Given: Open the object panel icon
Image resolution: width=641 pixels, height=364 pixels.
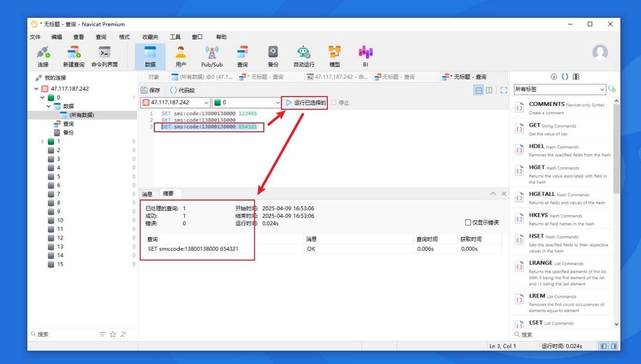Looking at the screenshot, I should click(576, 77).
